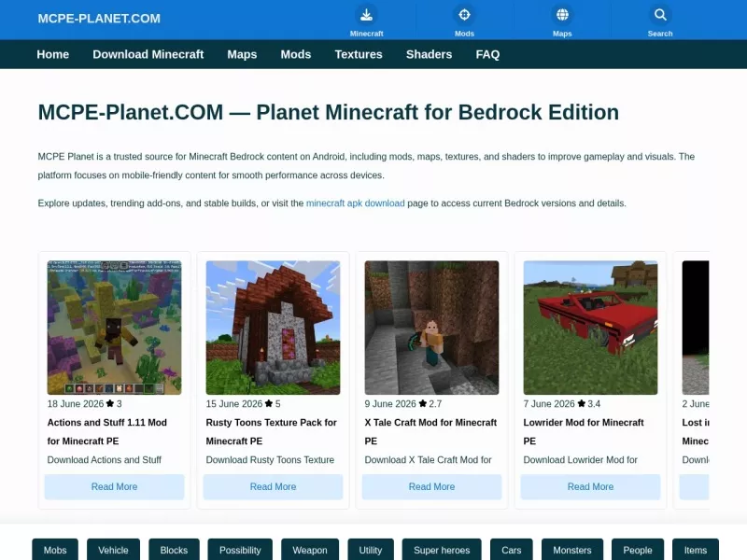Select the Utility category tag

tap(371, 550)
